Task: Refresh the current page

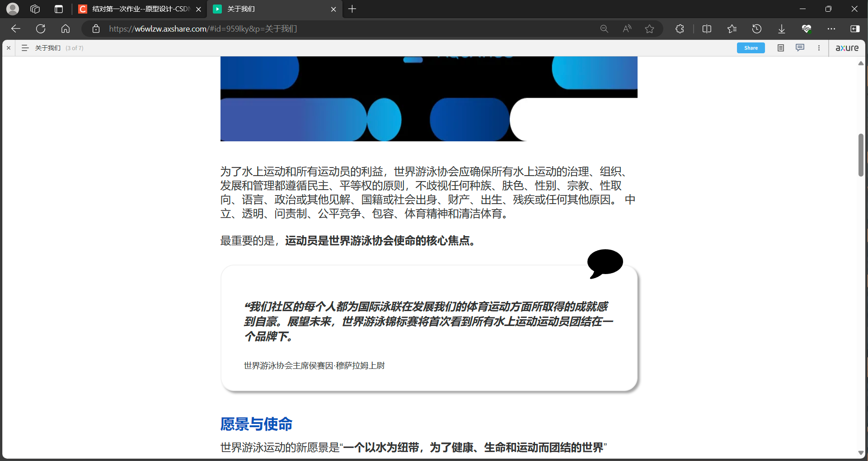Action: (41, 29)
